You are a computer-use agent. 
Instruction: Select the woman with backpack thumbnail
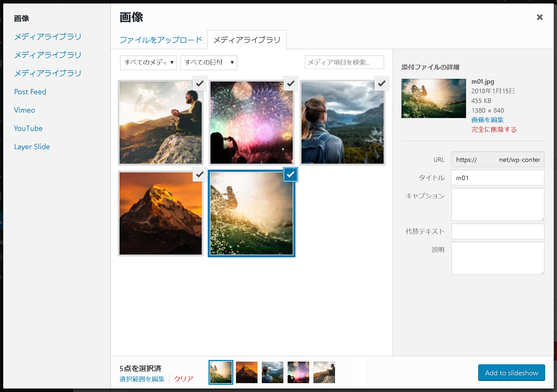click(x=342, y=123)
